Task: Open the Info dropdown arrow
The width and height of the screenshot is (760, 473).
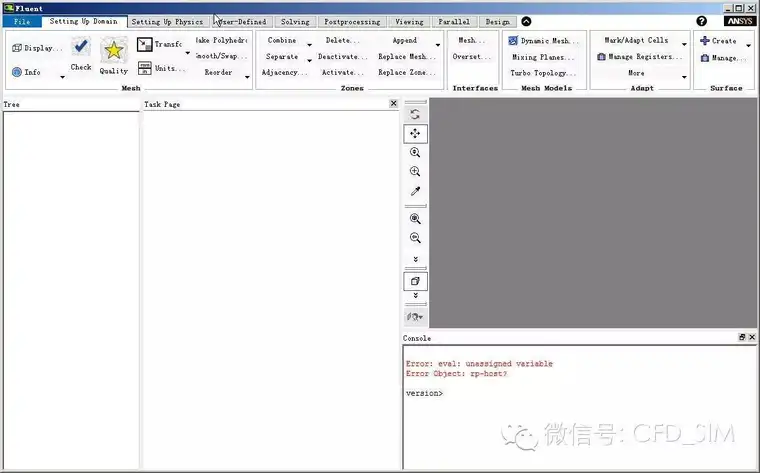Action: click(x=63, y=77)
